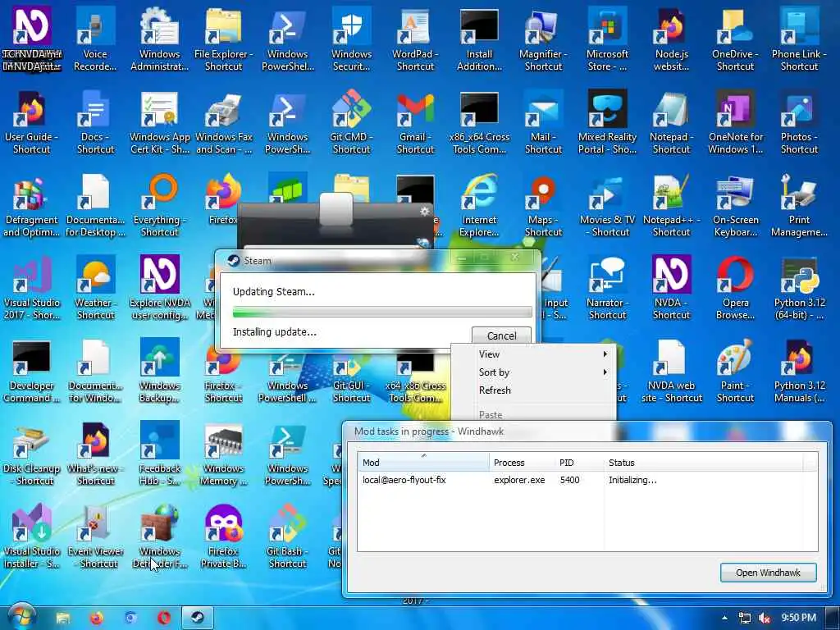Image resolution: width=840 pixels, height=630 pixels.
Task: Select the Git Bash shortcut icon
Action: [287, 536]
